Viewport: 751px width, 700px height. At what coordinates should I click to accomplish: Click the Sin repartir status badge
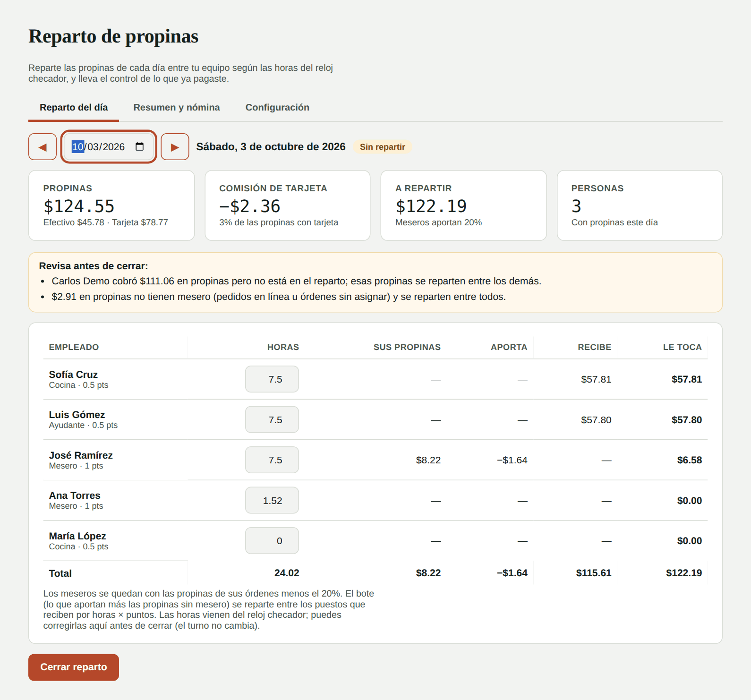tap(383, 147)
